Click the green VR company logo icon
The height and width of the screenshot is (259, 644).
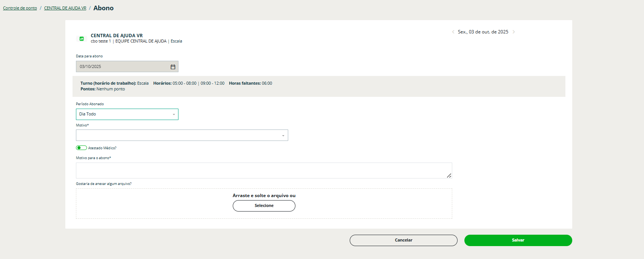coord(81,39)
